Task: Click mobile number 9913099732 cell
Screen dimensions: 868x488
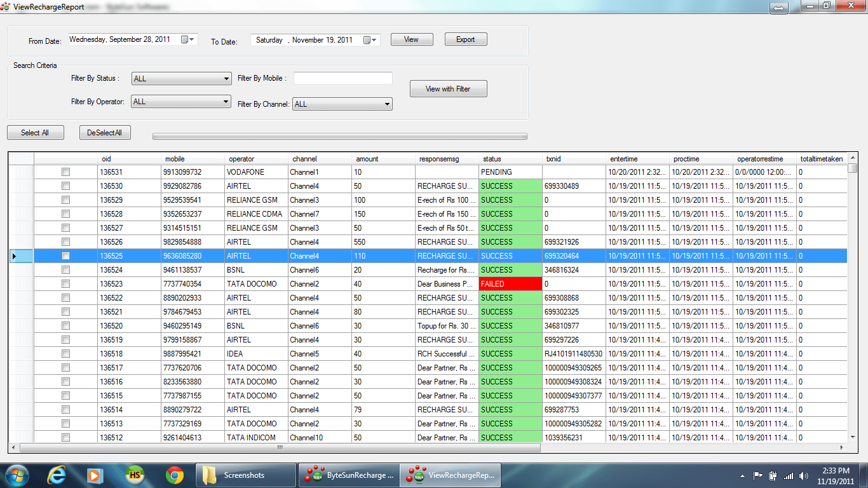Action: point(193,172)
